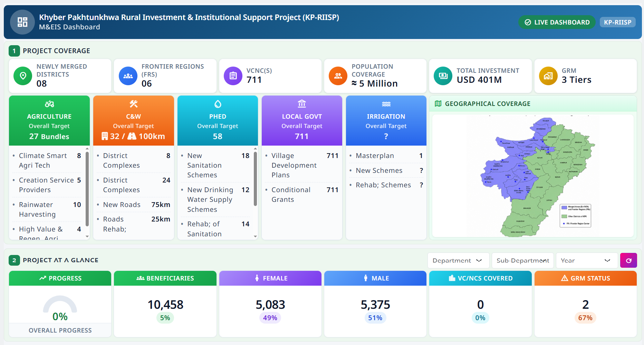
Task: Click the dashboard grid logo icon
Action: coord(22,22)
